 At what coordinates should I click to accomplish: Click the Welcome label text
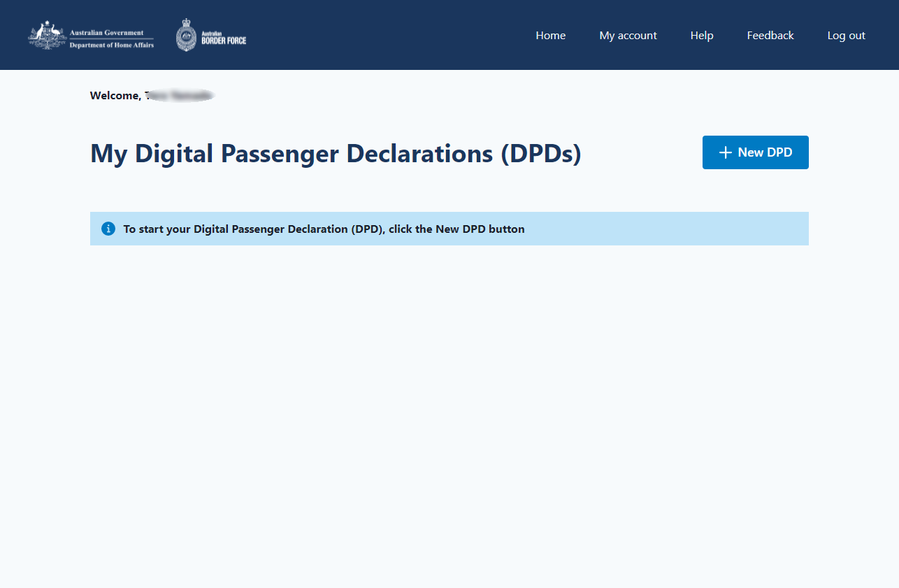click(115, 96)
